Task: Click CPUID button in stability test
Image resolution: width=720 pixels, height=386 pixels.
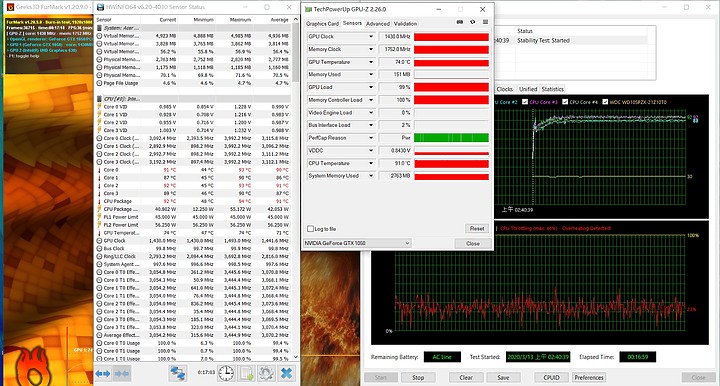Action: 551,377
